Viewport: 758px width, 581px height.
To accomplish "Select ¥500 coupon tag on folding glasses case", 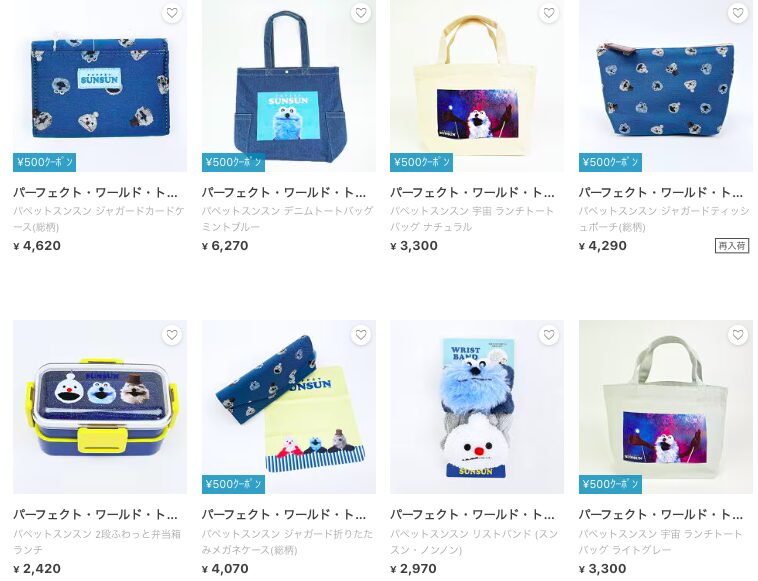I will (233, 484).
